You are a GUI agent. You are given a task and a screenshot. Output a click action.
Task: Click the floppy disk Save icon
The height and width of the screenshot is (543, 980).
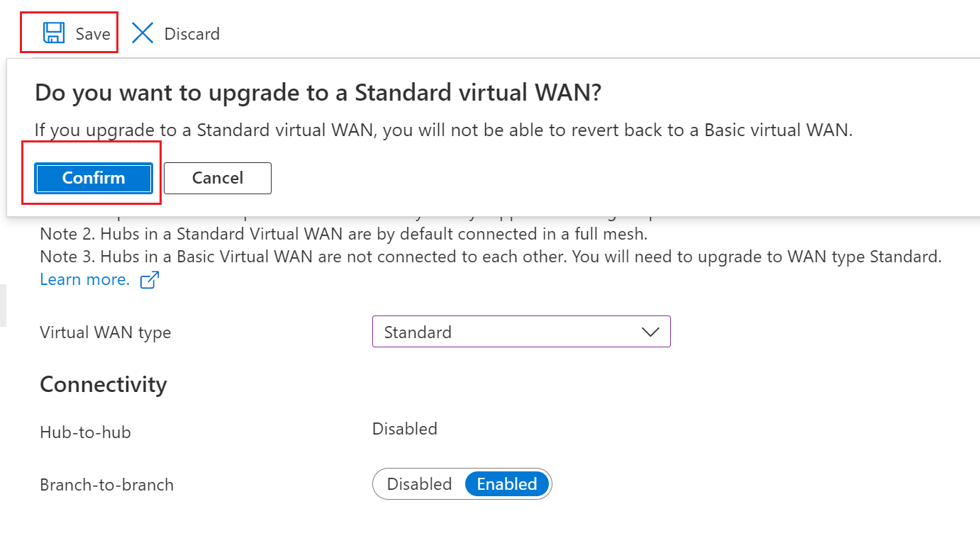pyautogui.click(x=54, y=33)
